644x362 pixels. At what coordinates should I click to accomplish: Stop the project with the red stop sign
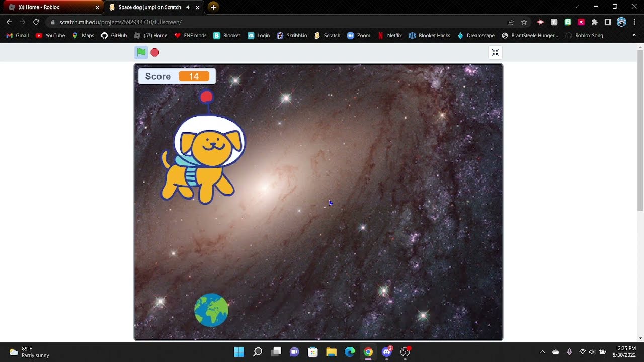[x=155, y=52]
